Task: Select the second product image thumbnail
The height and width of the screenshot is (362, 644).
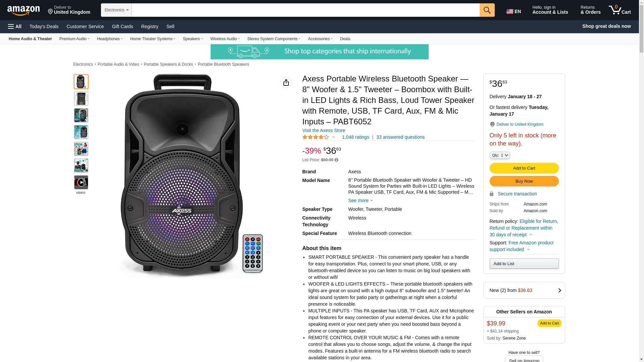Action: 81,99
